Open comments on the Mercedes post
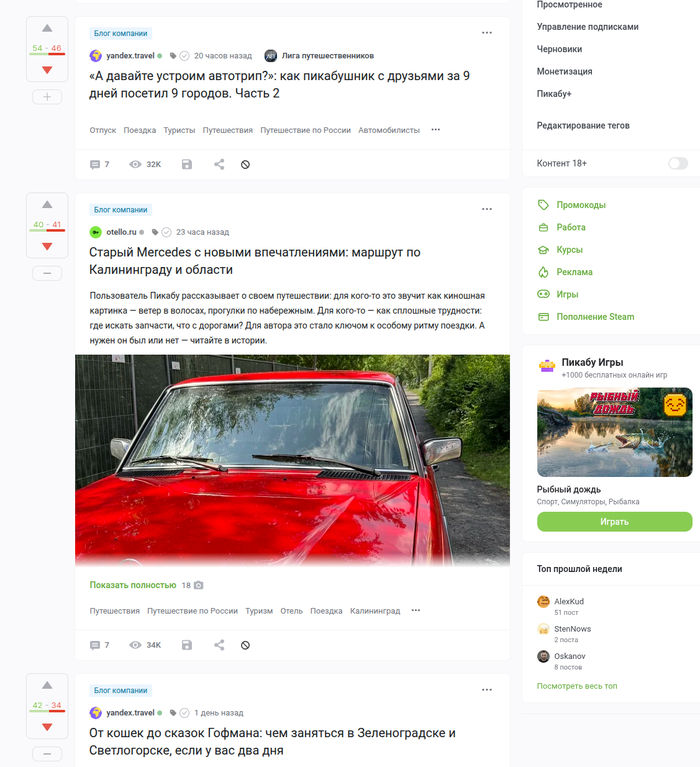The image size is (700, 767). [x=100, y=645]
